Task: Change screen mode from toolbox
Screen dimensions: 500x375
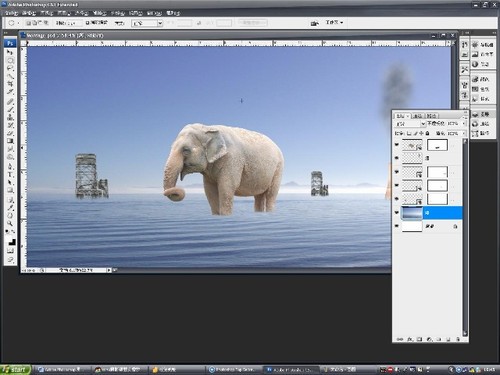Action: [x=10, y=259]
